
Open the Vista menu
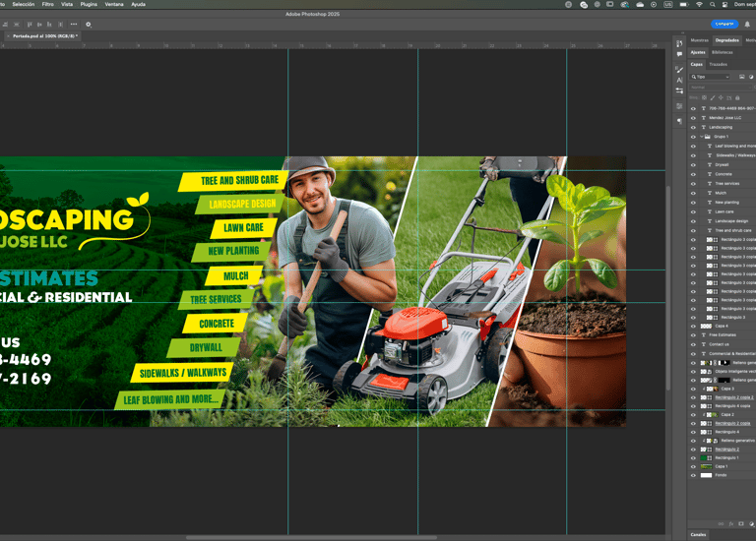67,4
